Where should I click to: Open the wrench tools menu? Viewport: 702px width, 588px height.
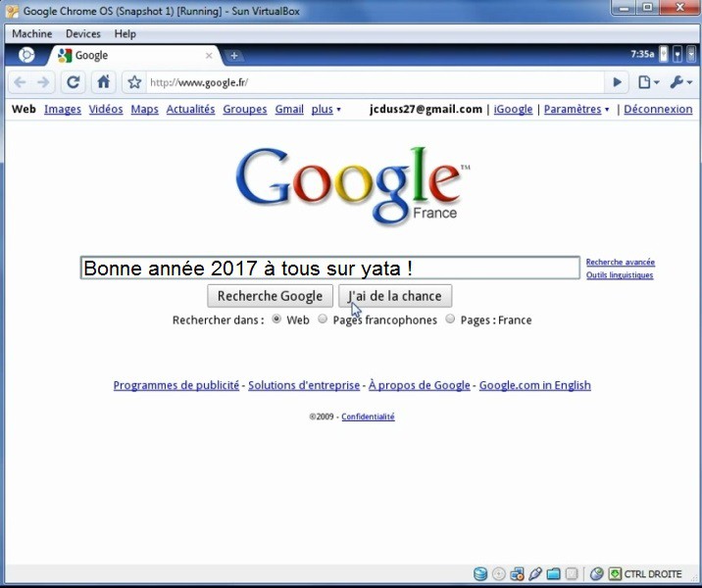click(681, 82)
